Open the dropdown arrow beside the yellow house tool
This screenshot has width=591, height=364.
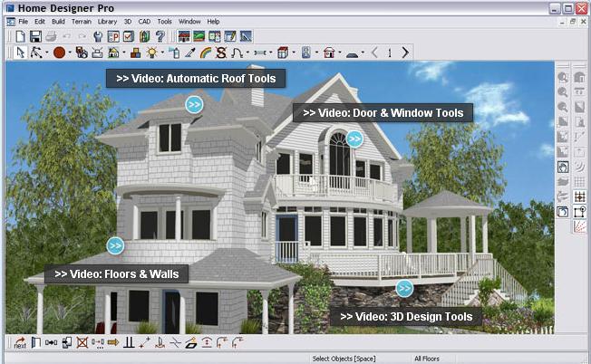point(124,53)
